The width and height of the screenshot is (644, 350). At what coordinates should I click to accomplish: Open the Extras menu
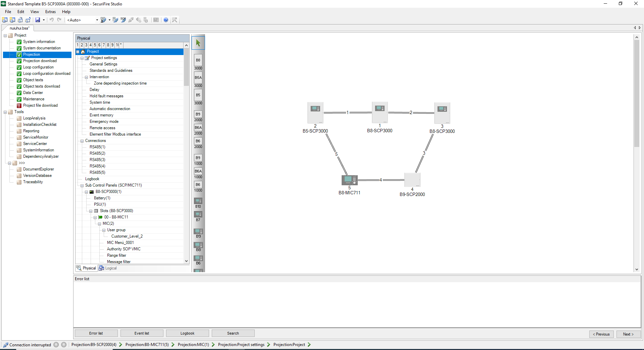point(50,12)
